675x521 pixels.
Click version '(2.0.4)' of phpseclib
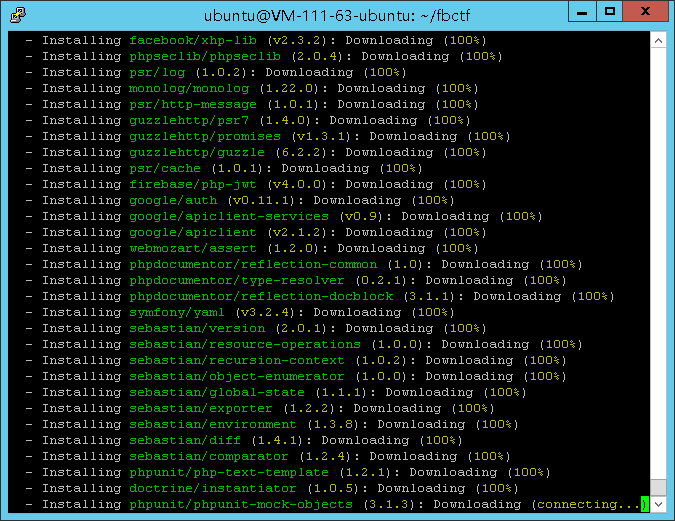coord(317,56)
